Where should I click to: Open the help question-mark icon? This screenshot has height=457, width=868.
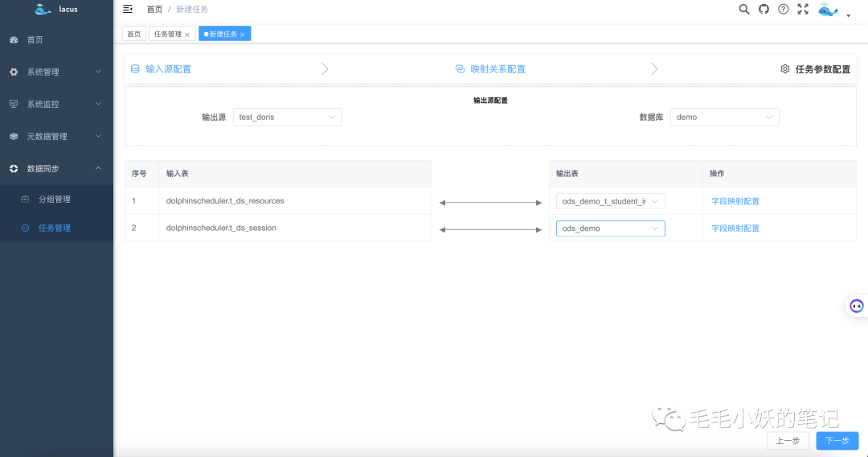click(x=784, y=9)
